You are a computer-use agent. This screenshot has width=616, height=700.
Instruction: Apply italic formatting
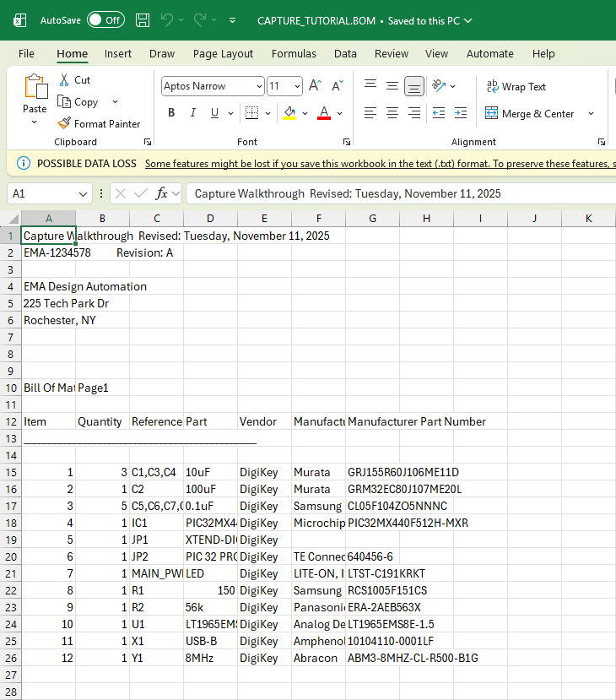pos(193,113)
